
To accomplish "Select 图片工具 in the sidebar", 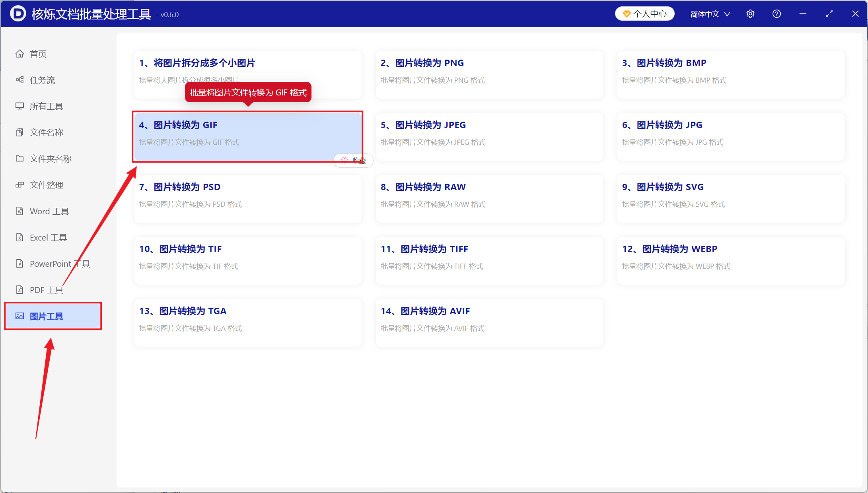I will pos(53,316).
